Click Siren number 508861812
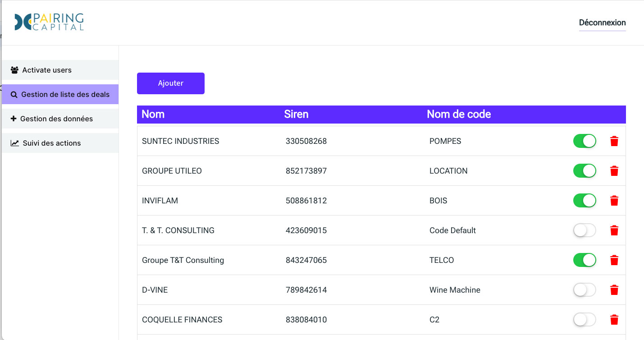This screenshot has width=644, height=340. coord(306,201)
